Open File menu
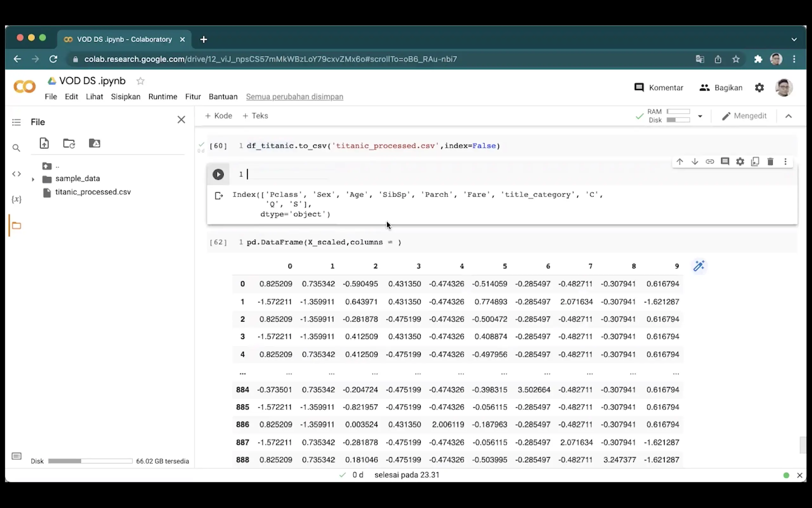812x508 pixels. pyautogui.click(x=51, y=97)
